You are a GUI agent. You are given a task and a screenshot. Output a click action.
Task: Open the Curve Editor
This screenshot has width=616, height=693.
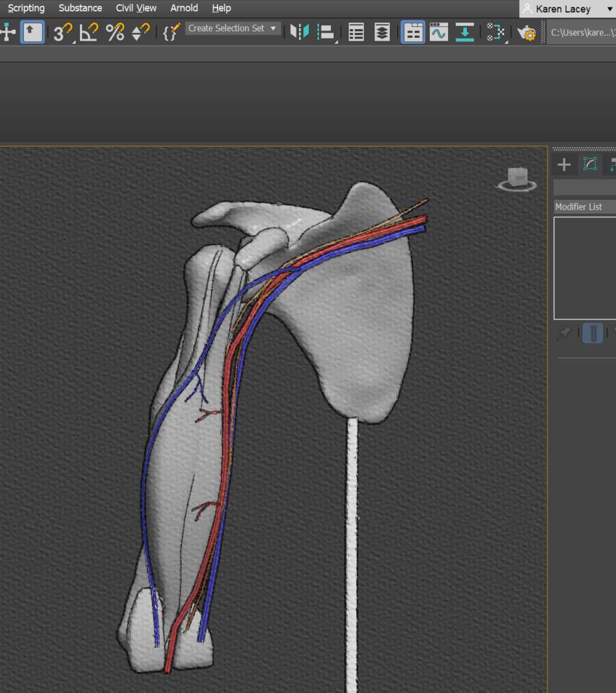pos(439,32)
